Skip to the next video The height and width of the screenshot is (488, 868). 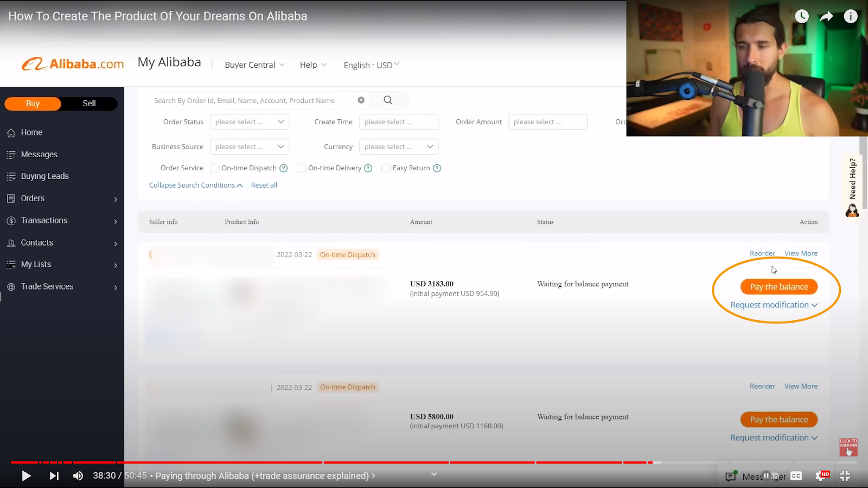pyautogui.click(x=54, y=476)
